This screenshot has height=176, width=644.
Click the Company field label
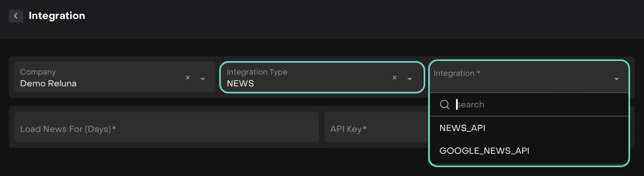[38, 72]
